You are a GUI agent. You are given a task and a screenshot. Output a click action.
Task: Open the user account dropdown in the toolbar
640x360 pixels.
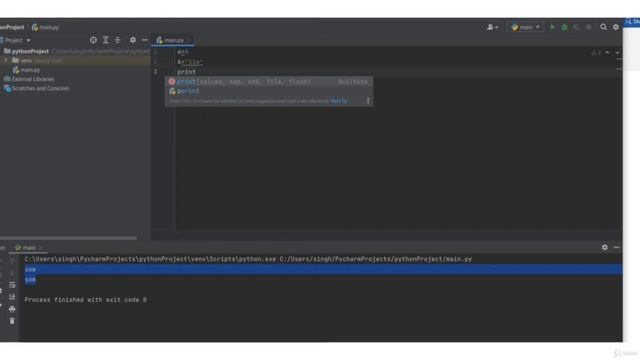pos(492,27)
